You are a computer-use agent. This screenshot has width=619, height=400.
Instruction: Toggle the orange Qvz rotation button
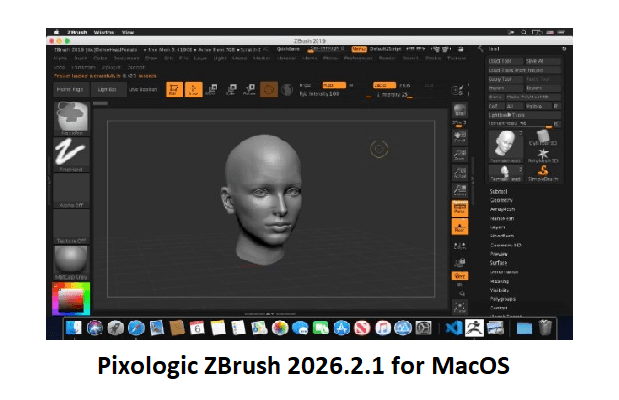pos(460,276)
